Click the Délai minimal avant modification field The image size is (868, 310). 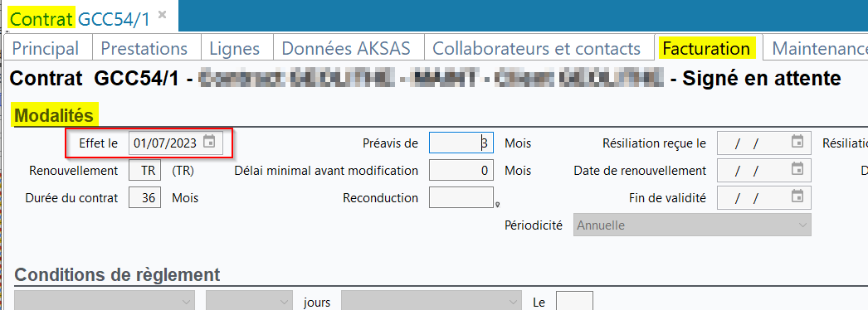(x=461, y=170)
